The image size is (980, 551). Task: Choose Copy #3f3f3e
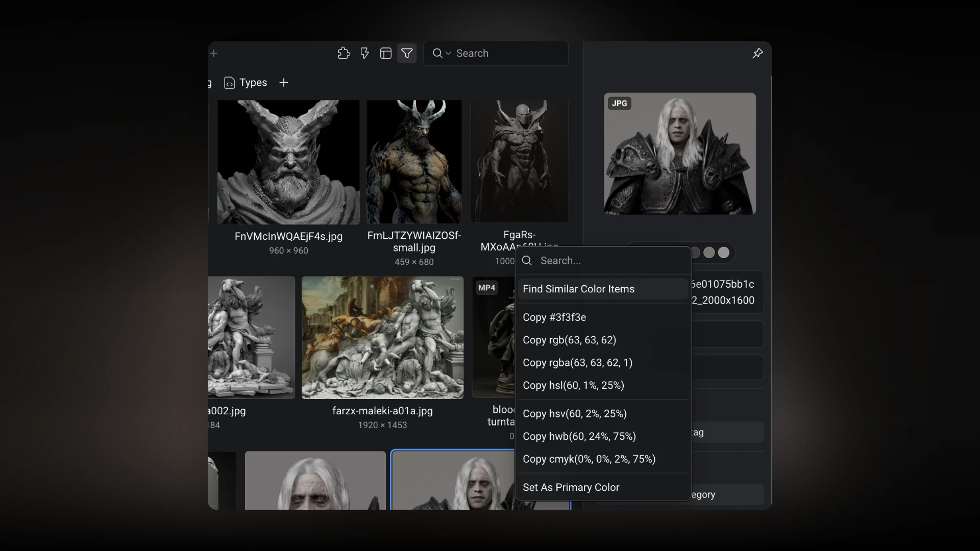tap(603, 317)
